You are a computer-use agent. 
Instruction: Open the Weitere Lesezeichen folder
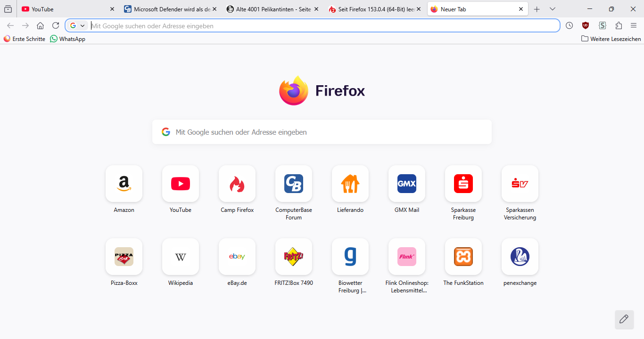[611, 39]
